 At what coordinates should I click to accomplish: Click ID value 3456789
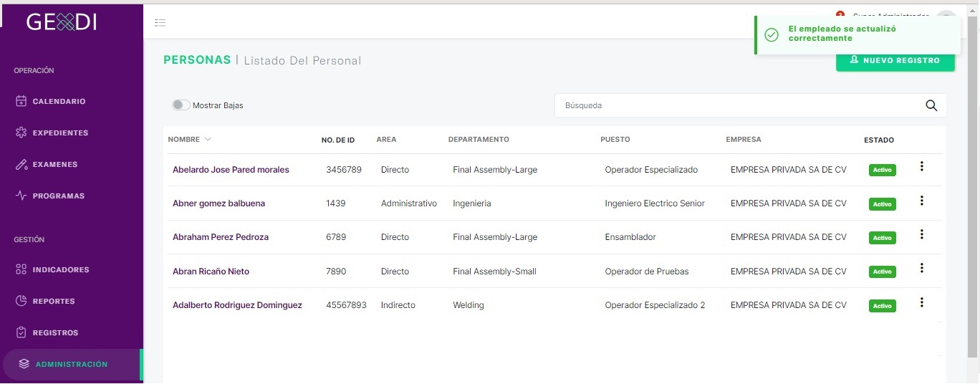point(344,170)
